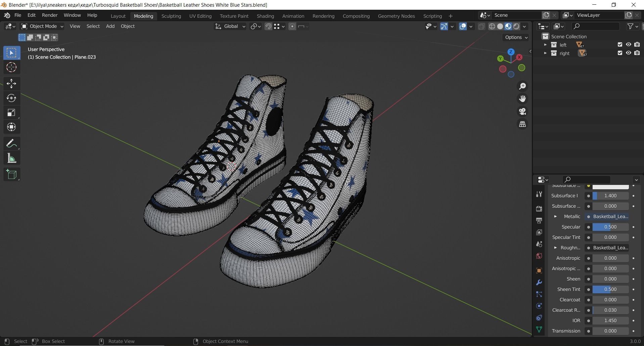Viewport: 644px width, 346px height.
Task: Open the Modifiers wrench tab
Action: (x=539, y=283)
